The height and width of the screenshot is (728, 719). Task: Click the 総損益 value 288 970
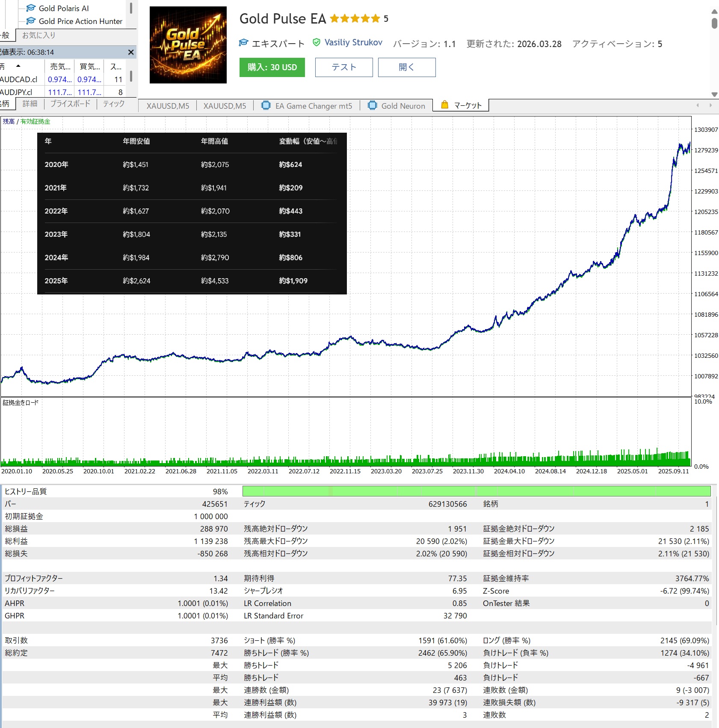214,529
